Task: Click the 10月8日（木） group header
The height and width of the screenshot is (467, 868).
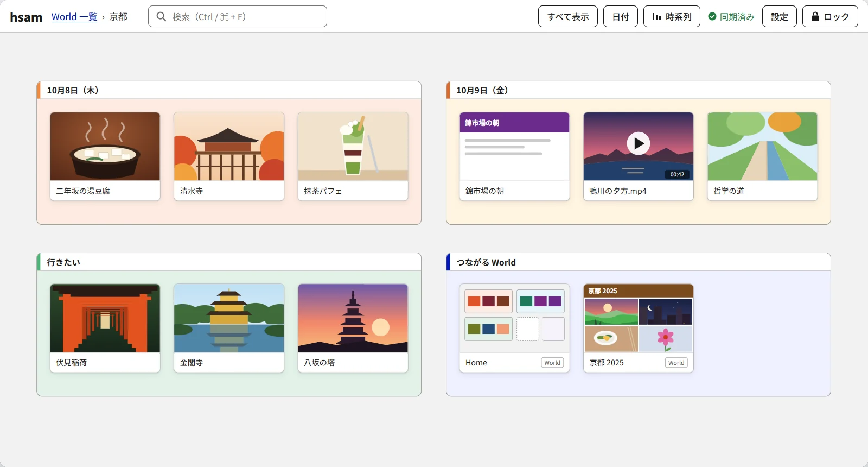Action: (x=229, y=90)
